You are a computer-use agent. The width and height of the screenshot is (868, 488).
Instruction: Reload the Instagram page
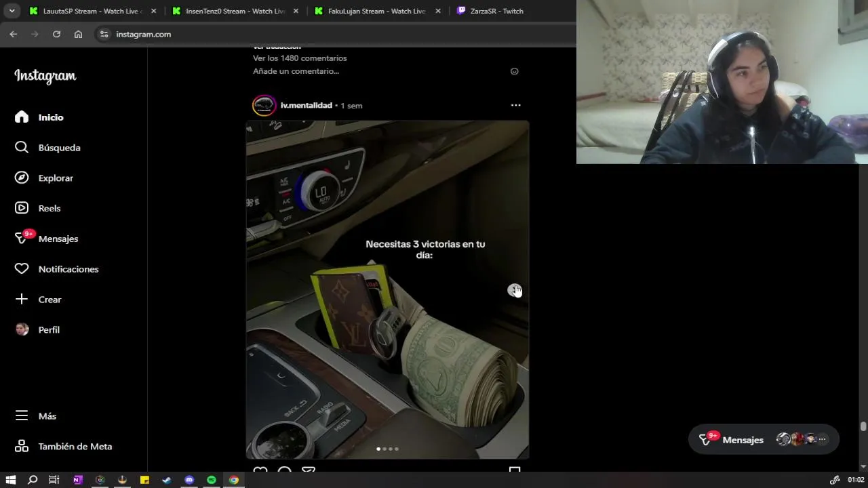coord(57,34)
